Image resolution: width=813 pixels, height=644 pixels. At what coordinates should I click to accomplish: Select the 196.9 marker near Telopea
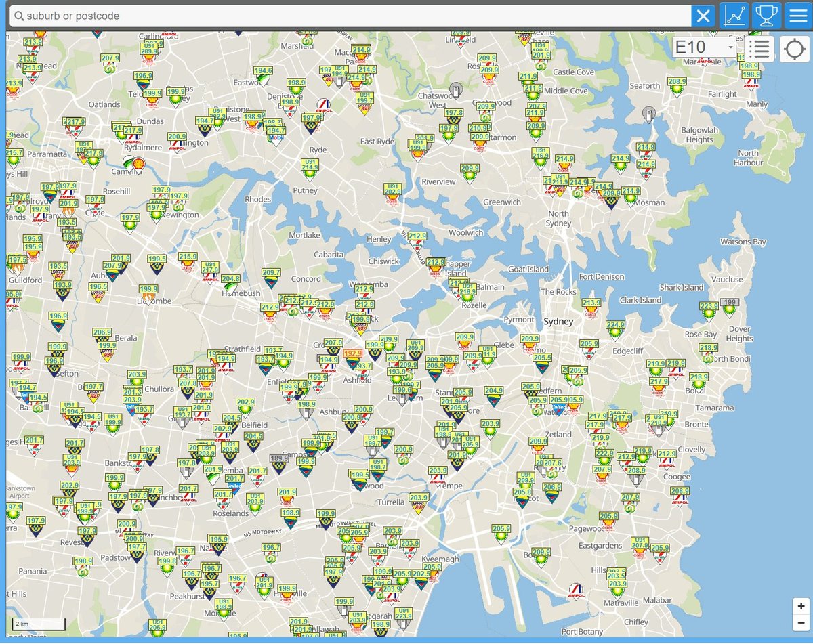(x=143, y=81)
